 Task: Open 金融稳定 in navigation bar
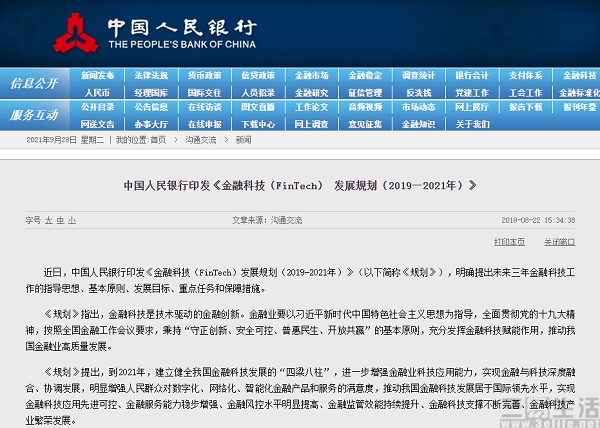(365, 75)
